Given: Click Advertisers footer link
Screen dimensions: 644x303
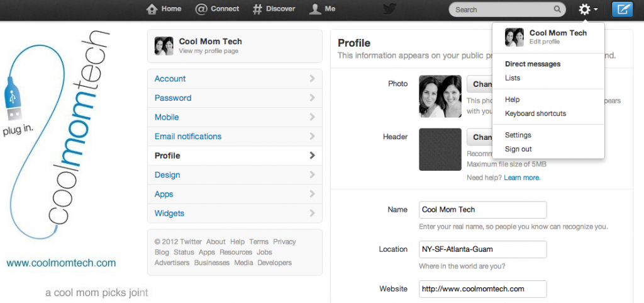Looking at the screenshot, I should point(172,262).
